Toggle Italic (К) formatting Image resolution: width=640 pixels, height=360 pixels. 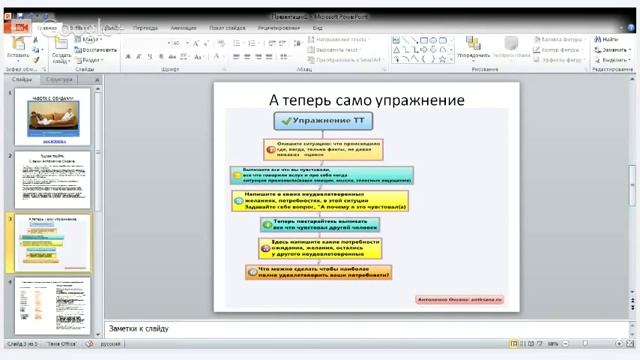[139, 57]
